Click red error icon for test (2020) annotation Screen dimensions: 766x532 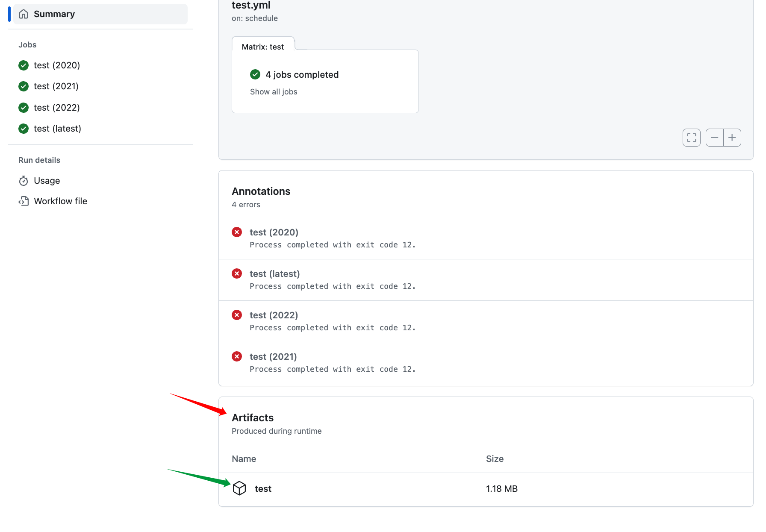click(x=237, y=232)
